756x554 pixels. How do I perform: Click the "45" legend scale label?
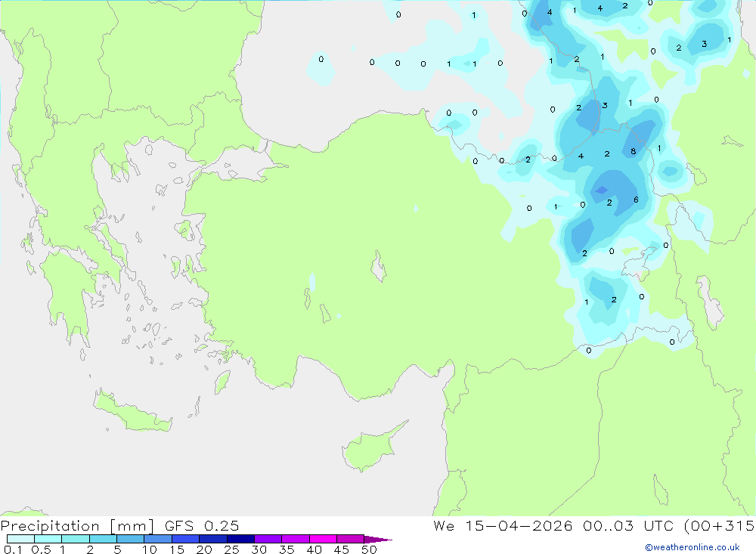342,549
